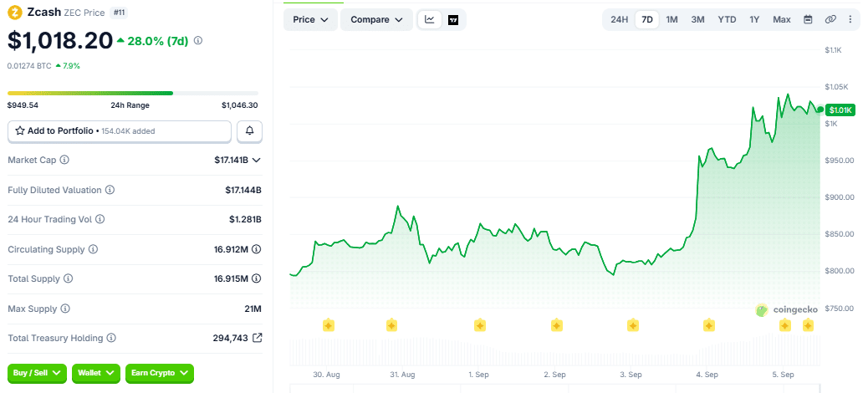Click the $1,046.30 range high value

click(240, 105)
